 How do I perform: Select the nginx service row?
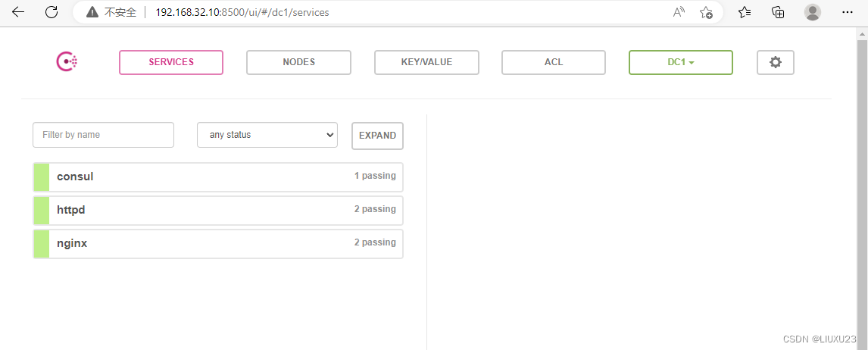coord(218,243)
